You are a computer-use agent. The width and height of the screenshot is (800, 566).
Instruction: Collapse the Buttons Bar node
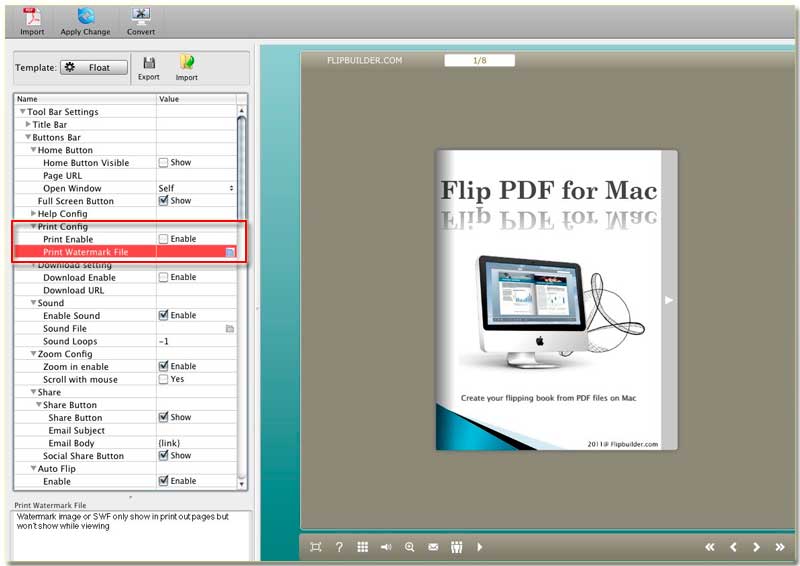(28, 137)
